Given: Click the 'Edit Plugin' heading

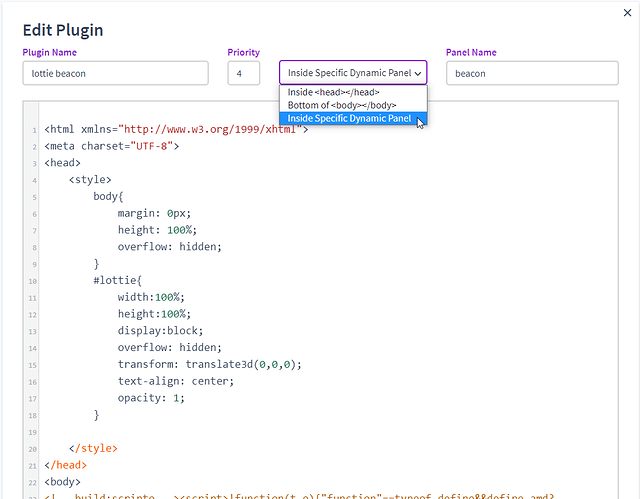Looking at the screenshot, I should click(63, 30).
